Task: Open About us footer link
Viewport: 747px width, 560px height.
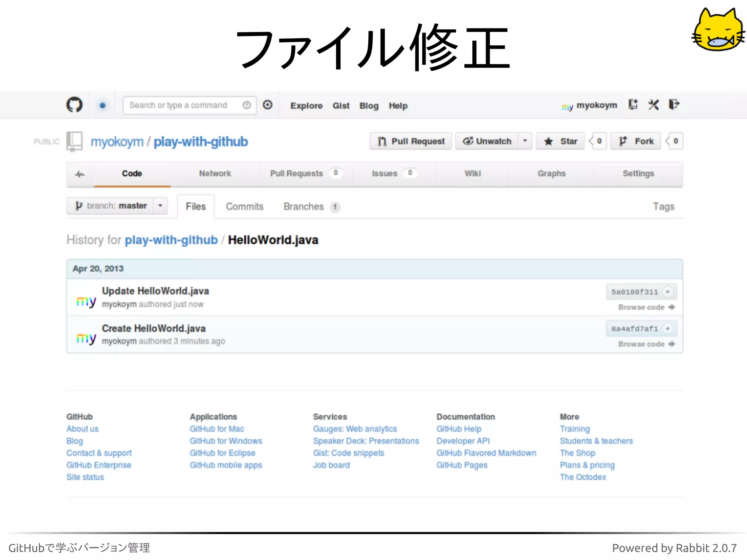Action: (x=82, y=429)
